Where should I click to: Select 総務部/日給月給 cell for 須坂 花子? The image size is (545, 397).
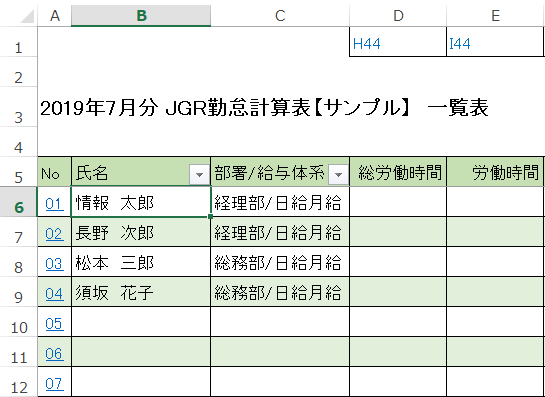click(280, 292)
